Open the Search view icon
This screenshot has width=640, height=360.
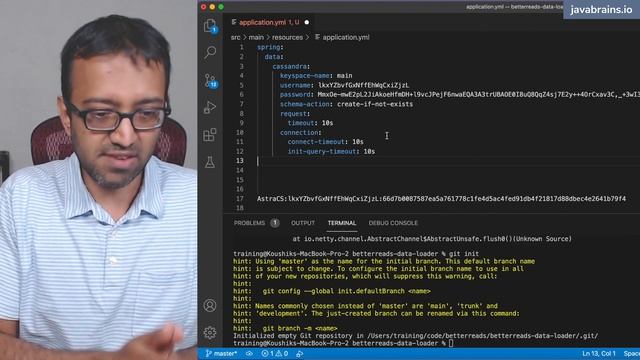point(210,52)
